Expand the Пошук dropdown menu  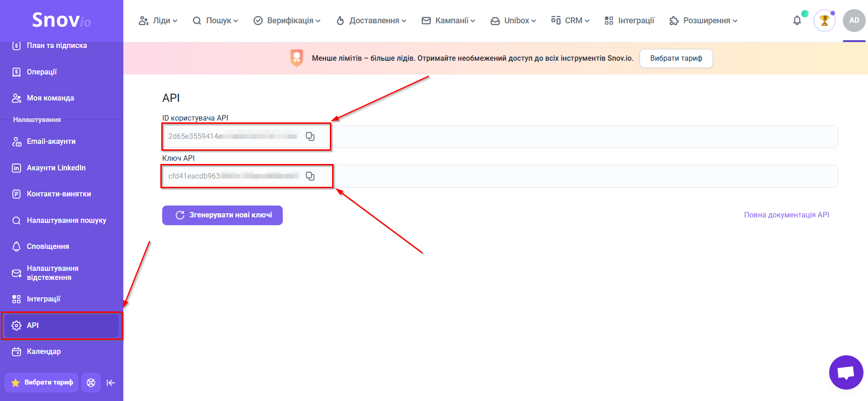(215, 21)
